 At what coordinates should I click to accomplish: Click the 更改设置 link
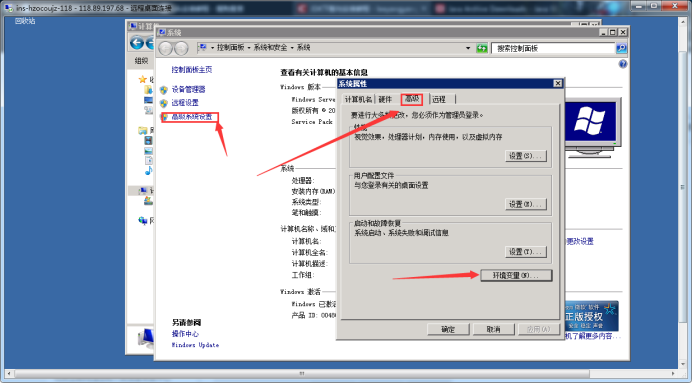580,241
